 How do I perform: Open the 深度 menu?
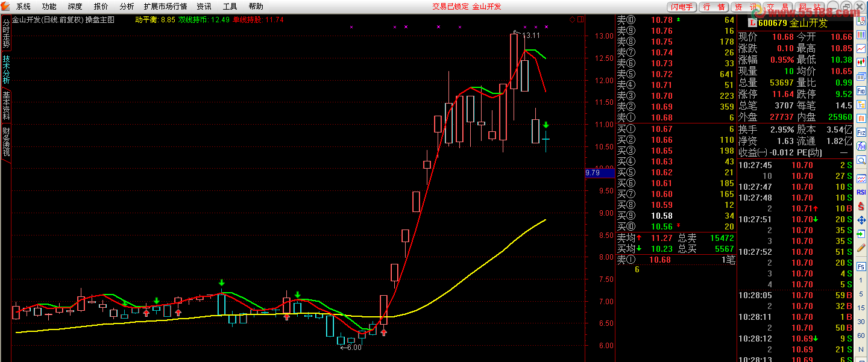(x=75, y=7)
